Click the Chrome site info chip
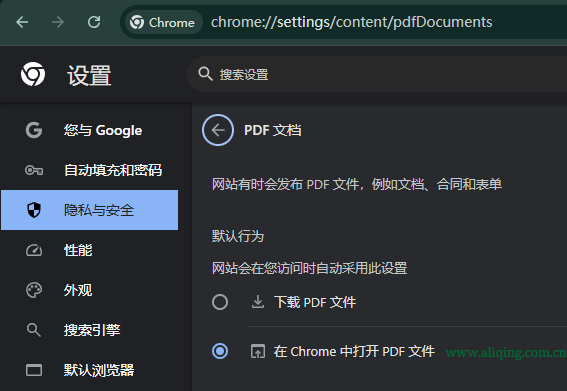The image size is (567, 391). tap(163, 22)
